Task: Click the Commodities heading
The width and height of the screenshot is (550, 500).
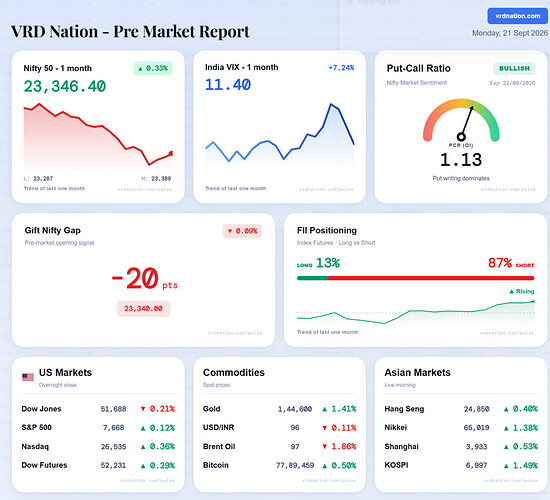Action: pos(234,373)
